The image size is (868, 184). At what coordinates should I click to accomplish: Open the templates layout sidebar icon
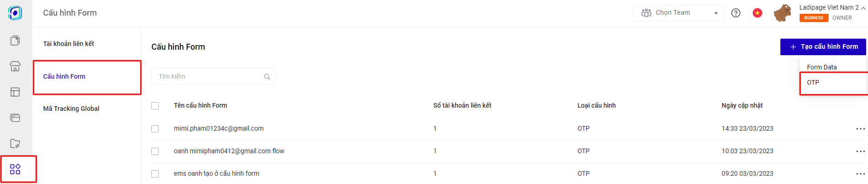pyautogui.click(x=15, y=92)
